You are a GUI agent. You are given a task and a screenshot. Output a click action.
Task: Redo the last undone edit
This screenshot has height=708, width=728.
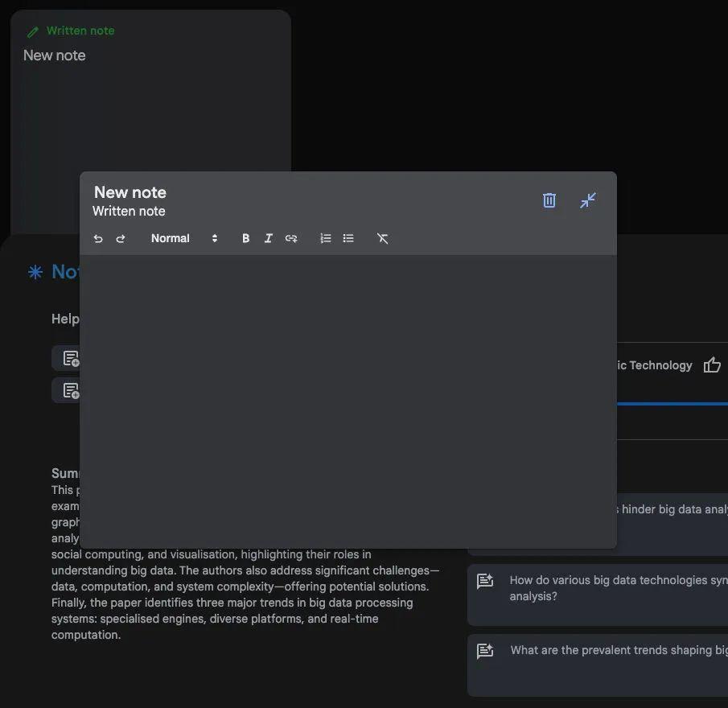click(x=121, y=238)
